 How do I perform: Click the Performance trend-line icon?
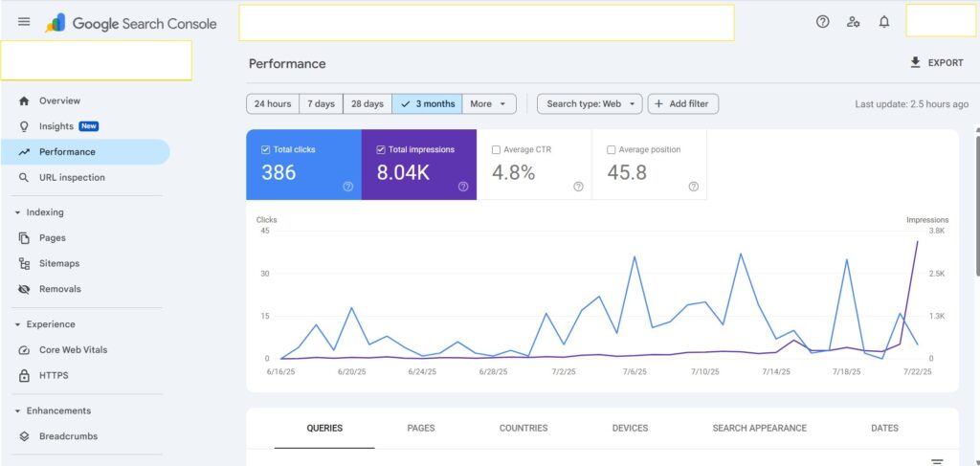coord(24,152)
